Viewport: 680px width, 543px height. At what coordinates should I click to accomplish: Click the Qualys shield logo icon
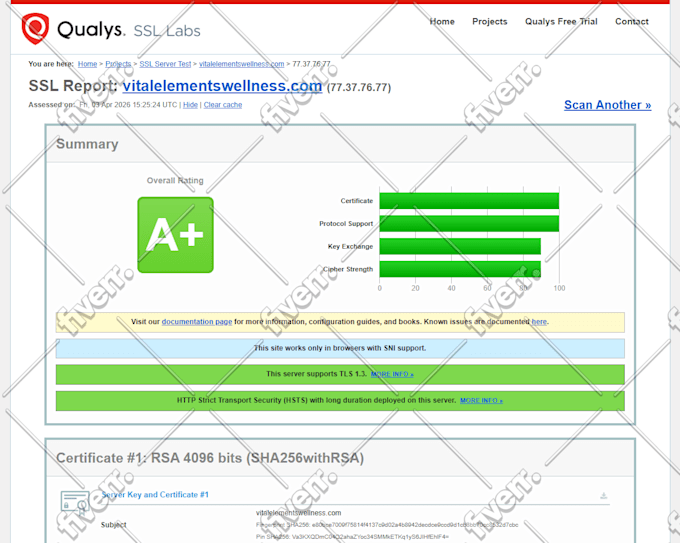35,29
